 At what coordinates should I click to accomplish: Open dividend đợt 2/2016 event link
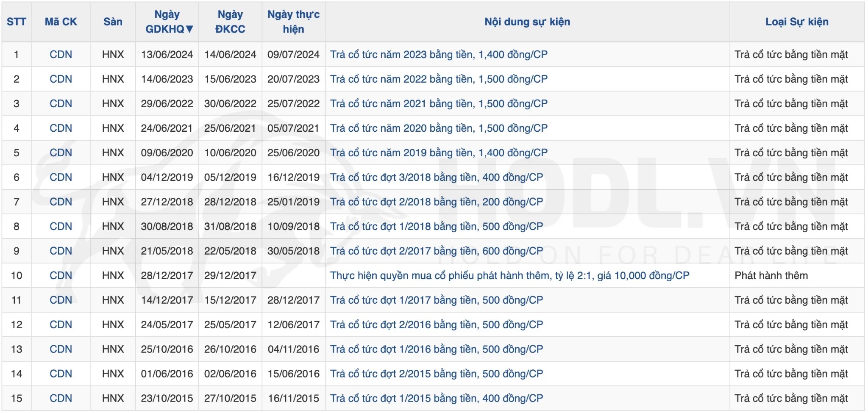(437, 325)
